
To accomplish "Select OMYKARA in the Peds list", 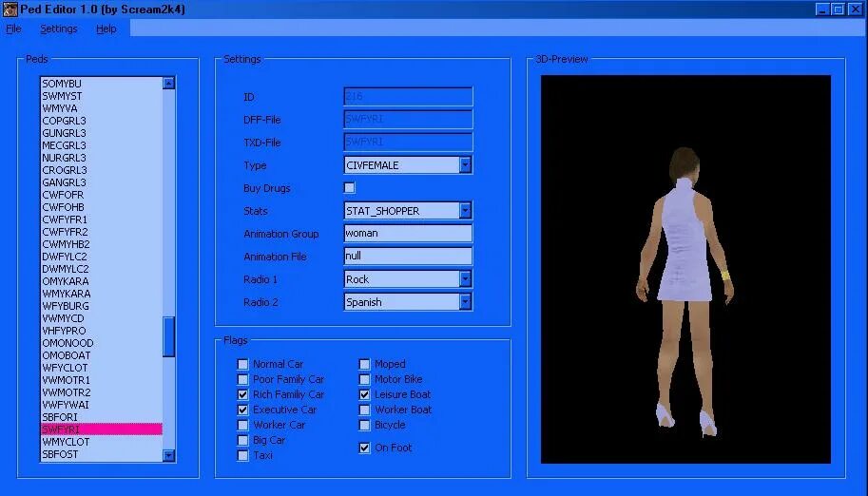I will pos(102,281).
